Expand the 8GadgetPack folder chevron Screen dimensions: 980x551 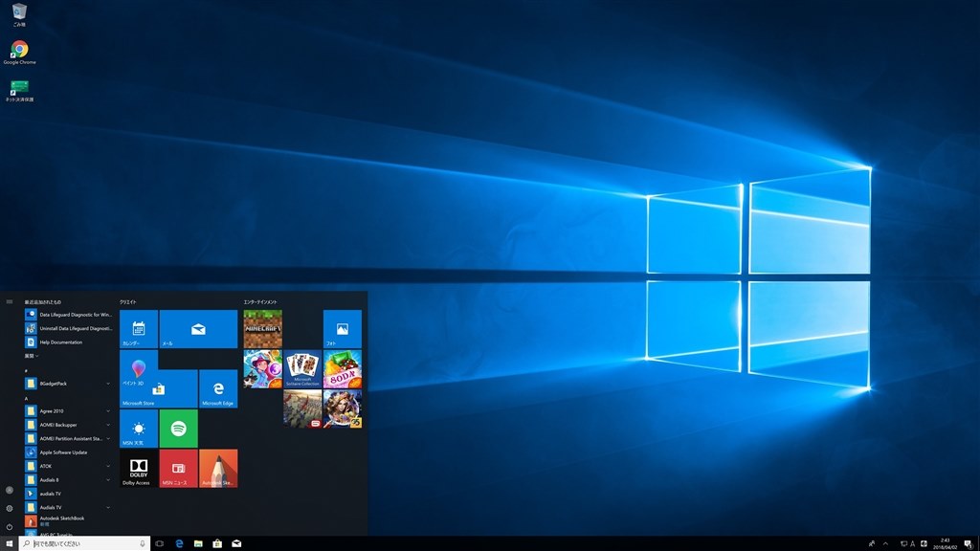pyautogui.click(x=108, y=384)
